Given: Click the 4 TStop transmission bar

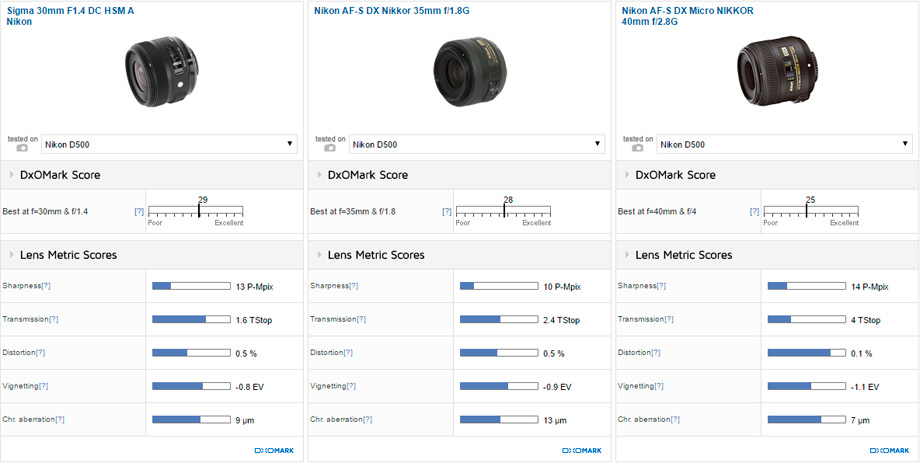Looking at the screenshot, I should point(807,319).
